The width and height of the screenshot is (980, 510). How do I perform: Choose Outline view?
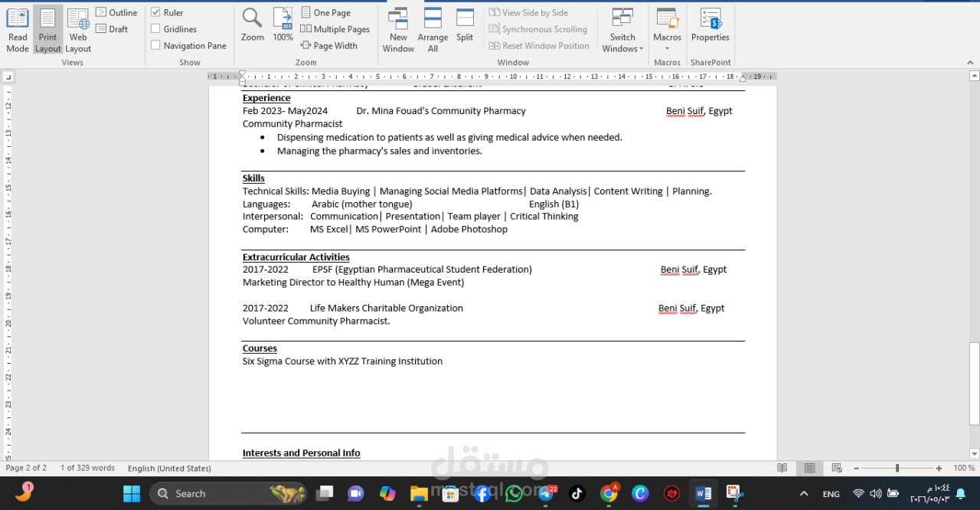[116, 12]
